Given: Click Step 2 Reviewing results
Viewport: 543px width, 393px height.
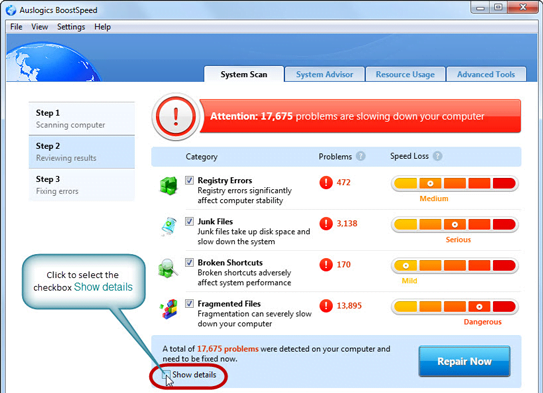Looking at the screenshot, I should [82, 152].
